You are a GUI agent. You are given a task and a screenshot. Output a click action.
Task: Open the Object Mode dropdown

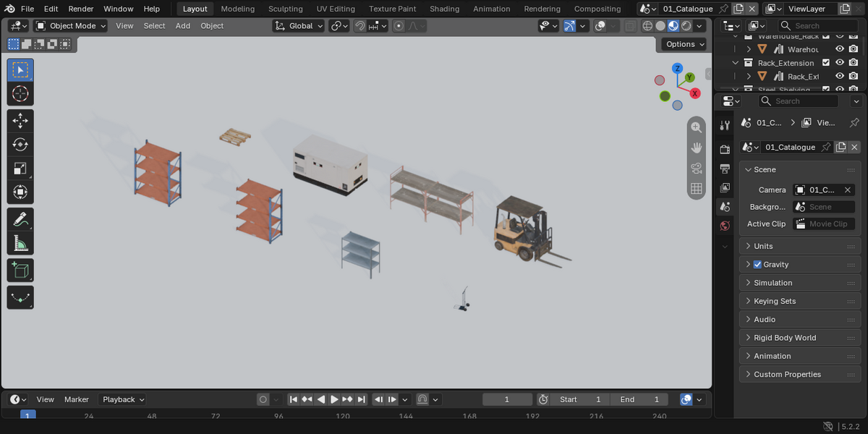tap(71, 26)
